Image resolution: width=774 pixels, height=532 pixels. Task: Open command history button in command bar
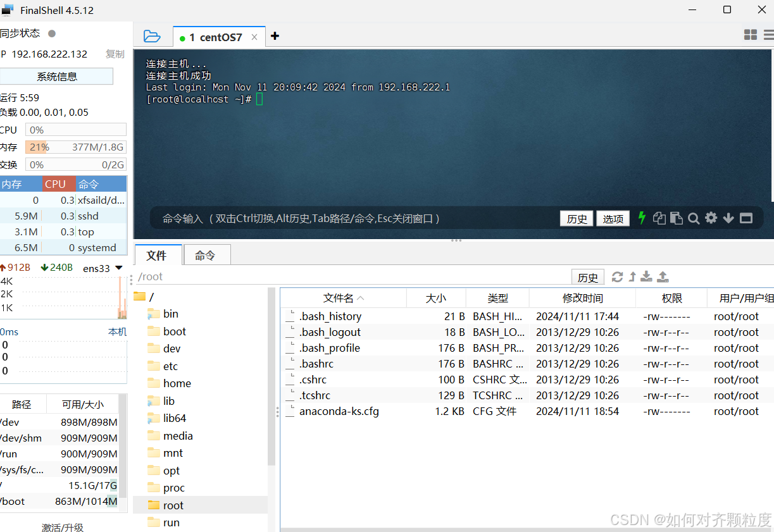[x=577, y=219]
